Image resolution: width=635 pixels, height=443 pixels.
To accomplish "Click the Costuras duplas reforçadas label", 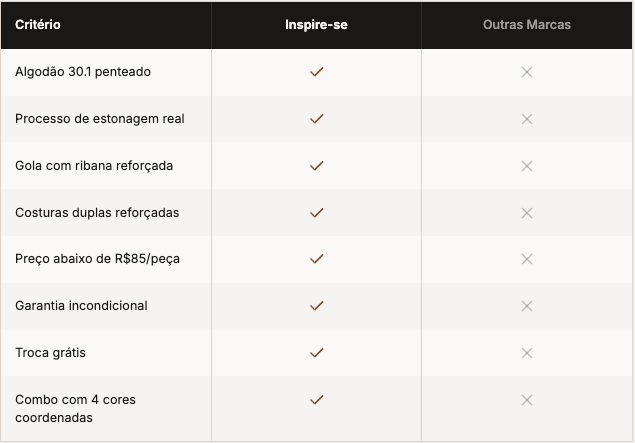I will pyautogui.click(x=97, y=212).
